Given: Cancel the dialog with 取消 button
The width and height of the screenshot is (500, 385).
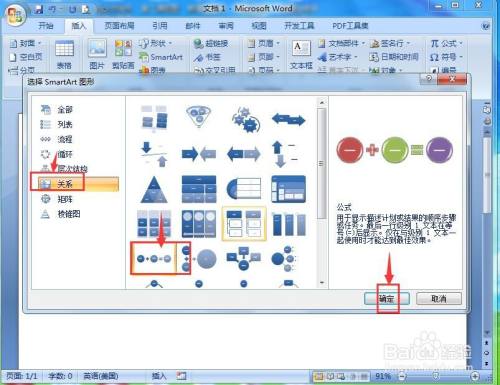Looking at the screenshot, I should (439, 299).
